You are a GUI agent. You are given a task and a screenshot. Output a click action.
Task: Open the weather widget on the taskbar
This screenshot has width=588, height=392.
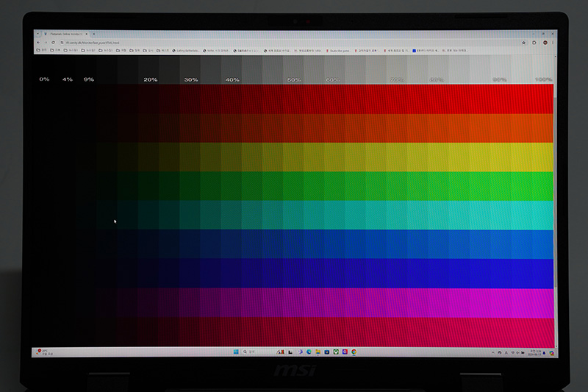(43, 352)
